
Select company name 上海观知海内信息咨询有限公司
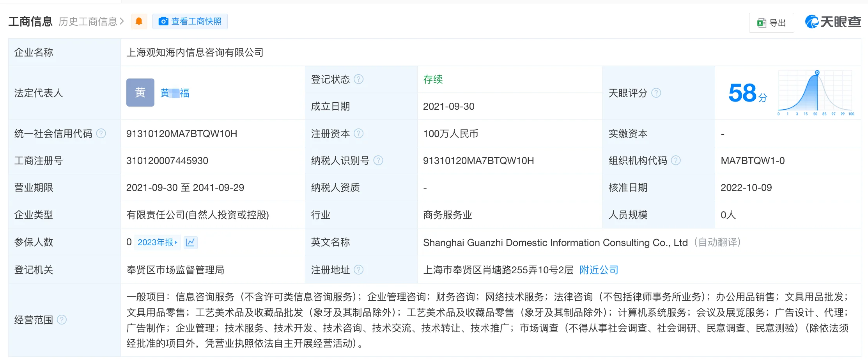pos(195,52)
